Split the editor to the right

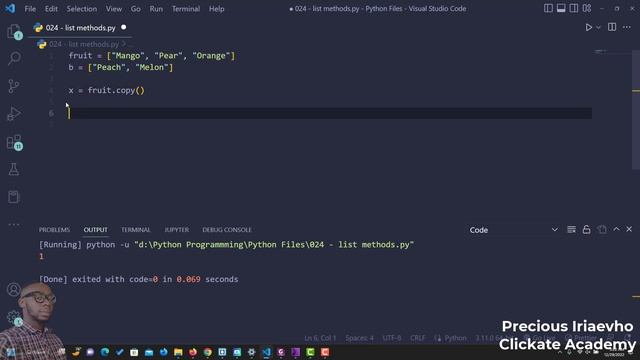pos(612,27)
